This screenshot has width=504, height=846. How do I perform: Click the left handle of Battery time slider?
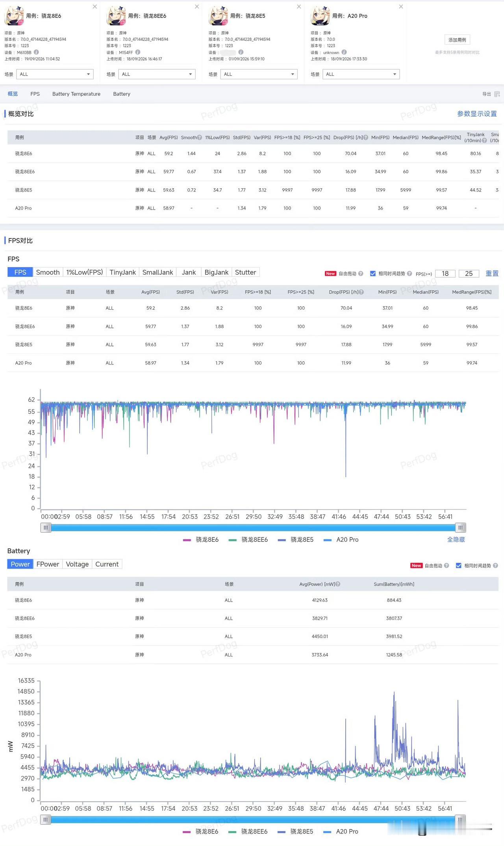[46, 820]
